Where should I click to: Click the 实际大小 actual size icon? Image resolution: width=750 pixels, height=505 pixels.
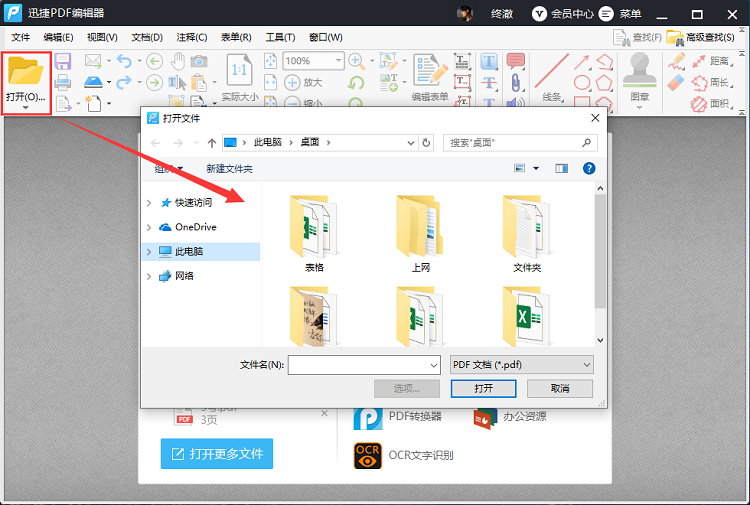pyautogui.click(x=240, y=73)
